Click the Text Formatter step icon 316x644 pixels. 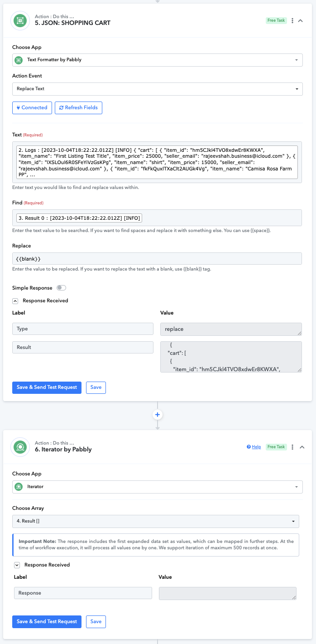19,20
